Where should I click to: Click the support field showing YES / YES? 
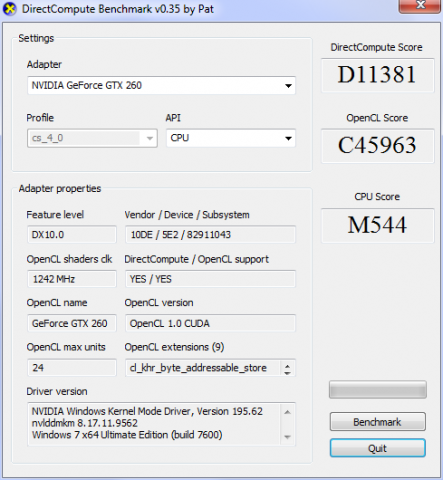210,279
